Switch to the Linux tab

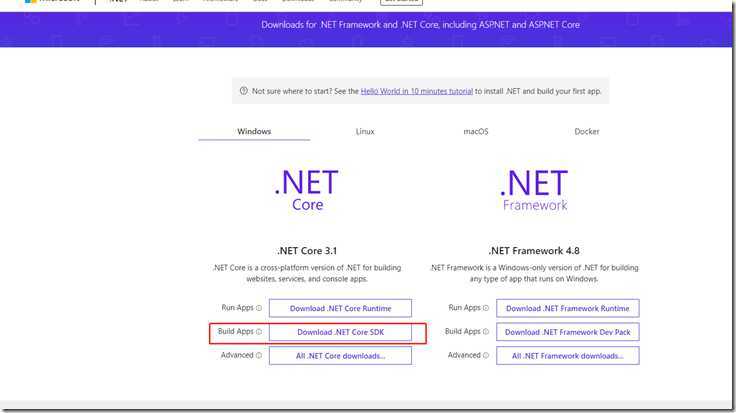[365, 131]
